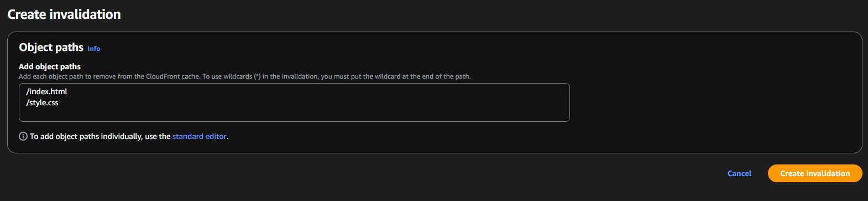
Task: Focus the Add object paths text area
Action: [294, 102]
